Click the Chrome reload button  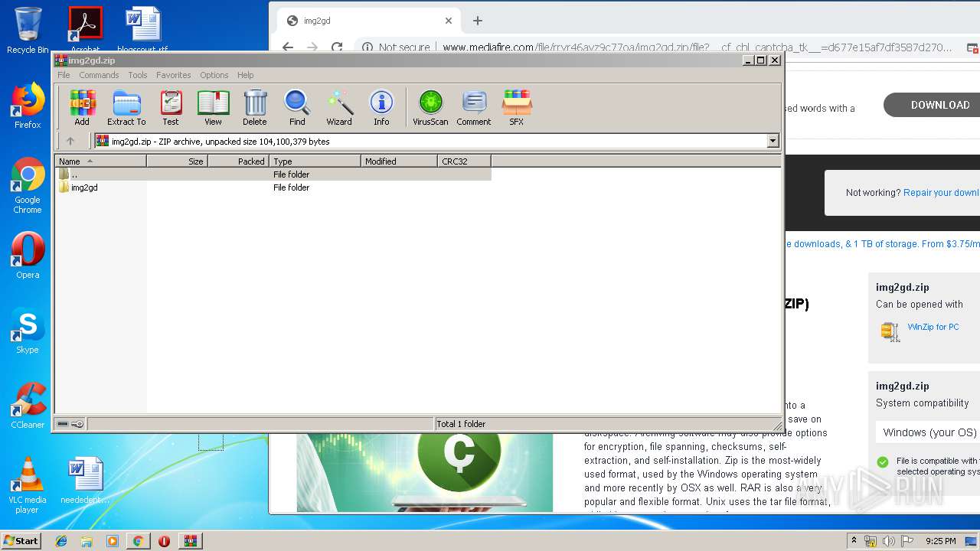point(337,47)
